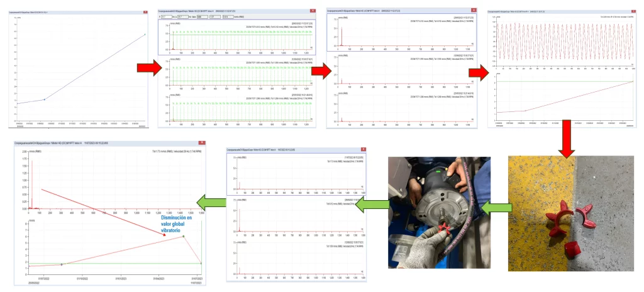The width and height of the screenshot is (644, 292).
Task: Select the peak point on the bottom-left trend chart
Action: pyautogui.click(x=183, y=236)
